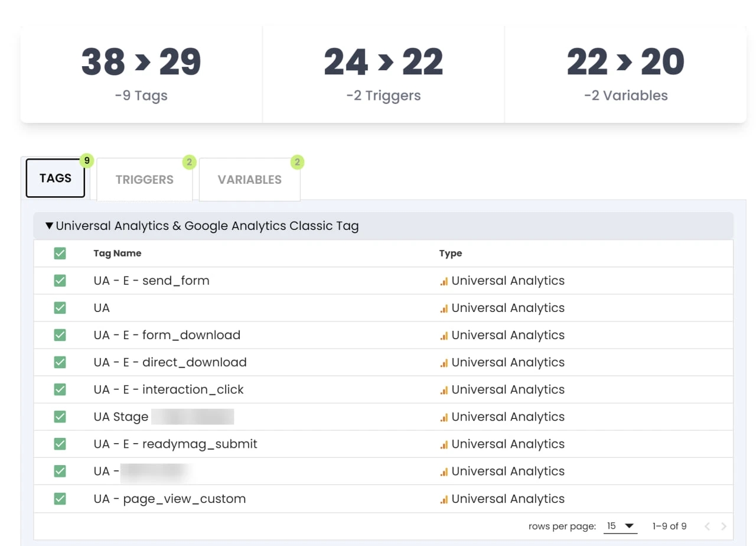Click the 1–9 of 9 pagination text

[x=669, y=526]
